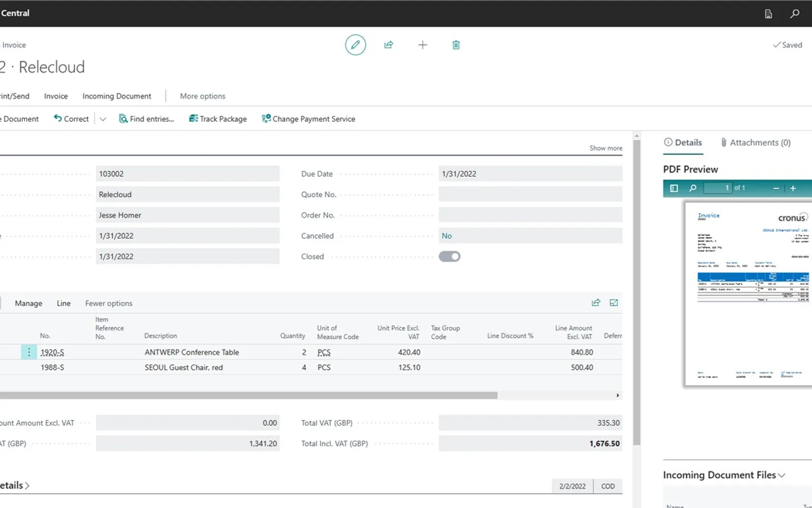The height and width of the screenshot is (508, 812).
Task: Open the search magnifier in top bar
Action: click(795, 14)
